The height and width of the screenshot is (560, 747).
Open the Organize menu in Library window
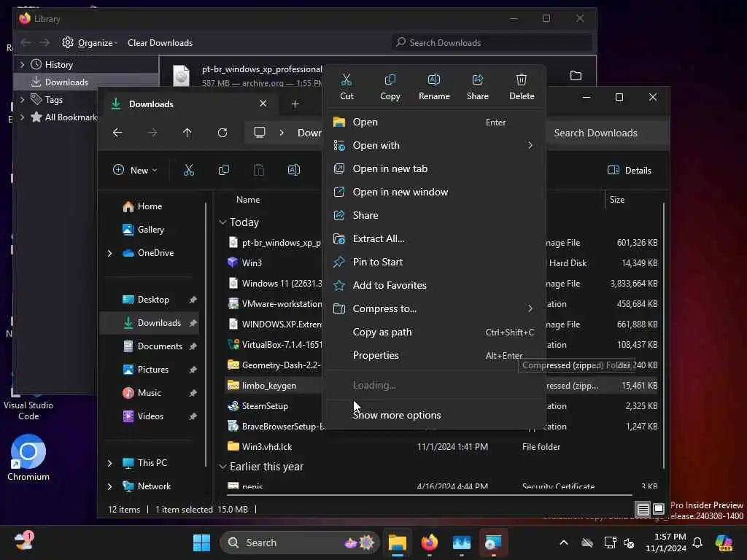pos(90,43)
